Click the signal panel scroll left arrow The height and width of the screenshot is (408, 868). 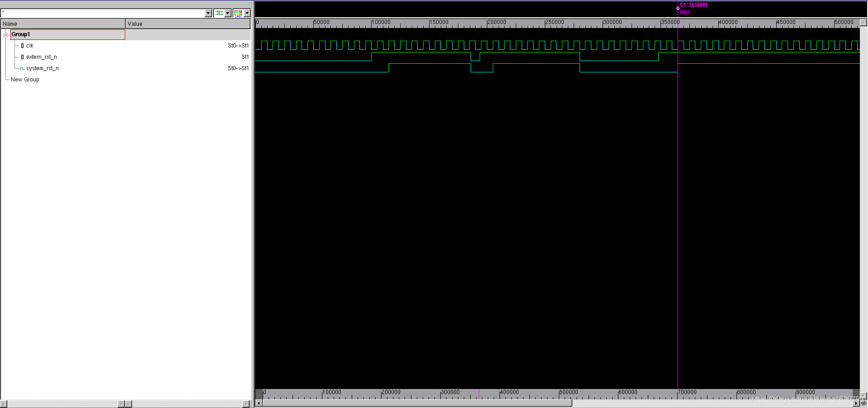click(x=4, y=404)
